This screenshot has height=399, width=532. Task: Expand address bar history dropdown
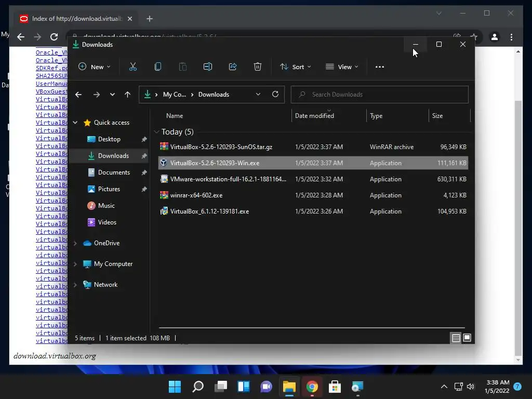(x=258, y=95)
